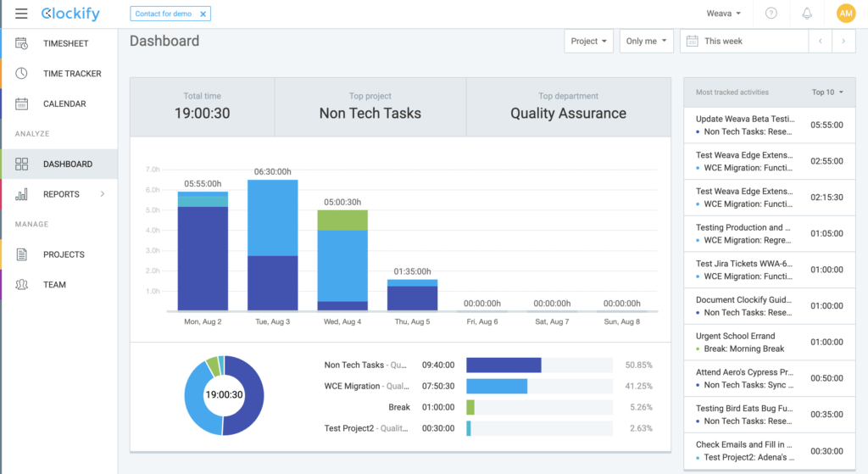868x474 pixels.
Task: Click the Calendar icon in sidebar
Action: 21,103
